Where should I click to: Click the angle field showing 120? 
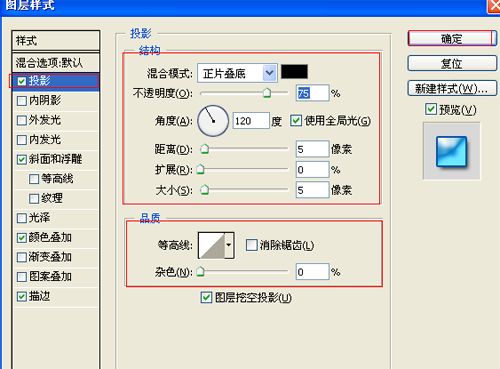[x=251, y=121]
